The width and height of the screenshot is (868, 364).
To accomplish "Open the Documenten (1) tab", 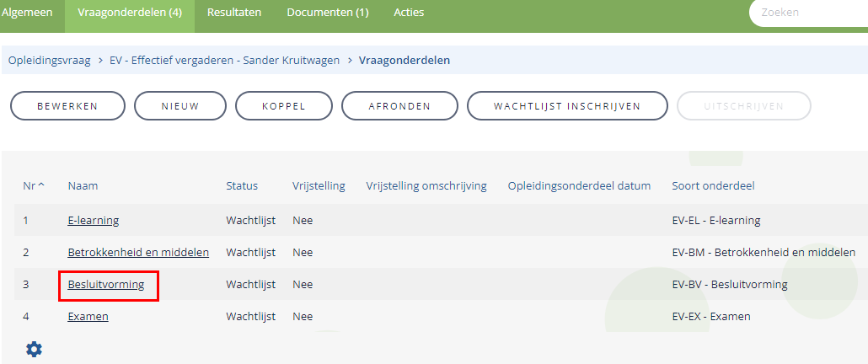I will pyautogui.click(x=328, y=12).
